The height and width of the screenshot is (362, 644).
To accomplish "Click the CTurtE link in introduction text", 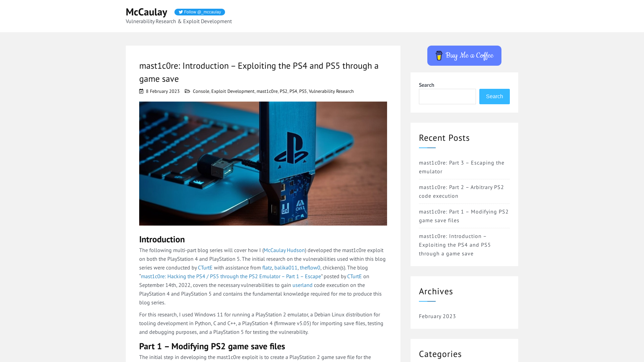I will 205,267.
